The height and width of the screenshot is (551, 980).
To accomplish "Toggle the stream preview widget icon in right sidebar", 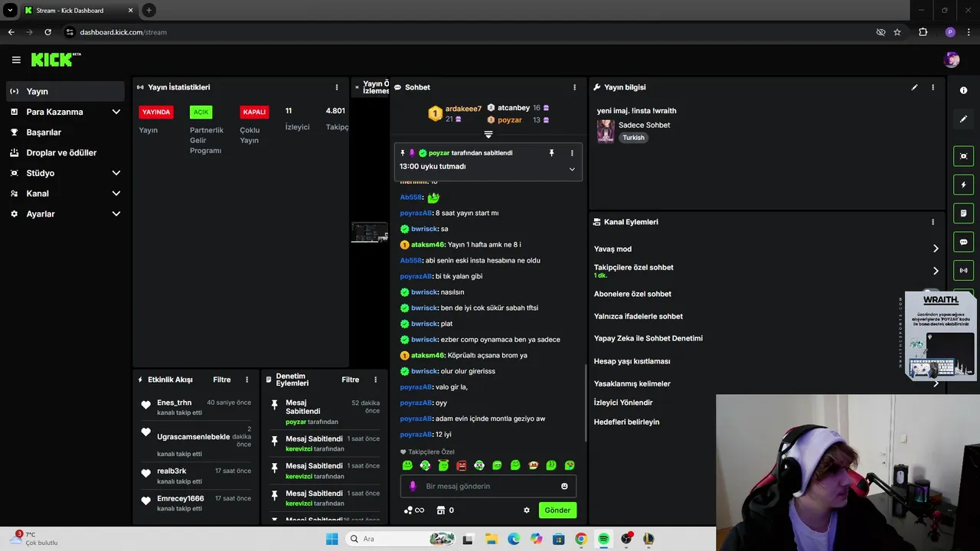I will click(963, 156).
